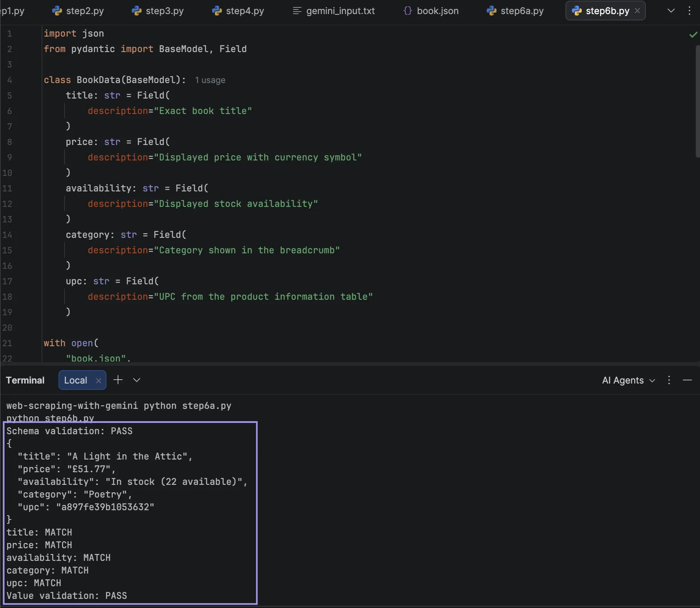Click the green inspection checkmark

coord(693,34)
